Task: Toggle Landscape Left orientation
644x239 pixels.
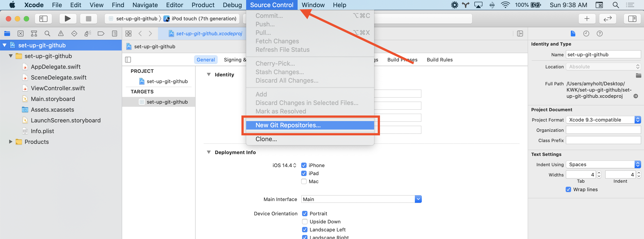Action: pos(305,230)
